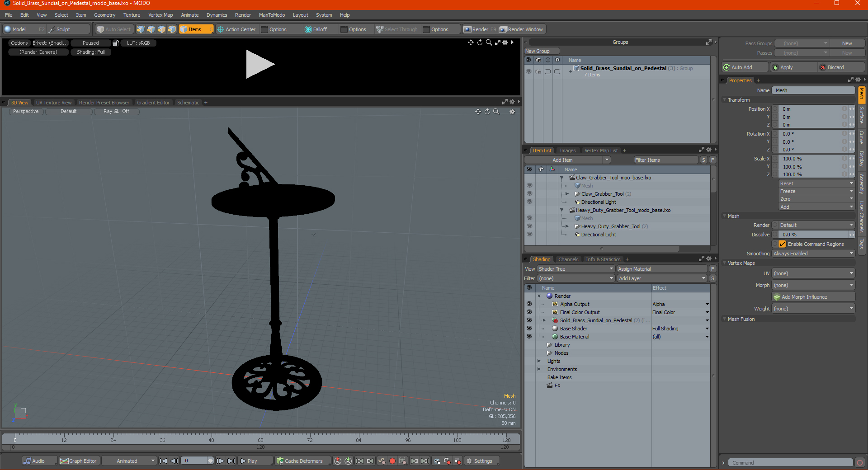Image resolution: width=868 pixels, height=470 pixels.
Task: Rotate 3D viewport using orbit icon
Action: (487, 112)
